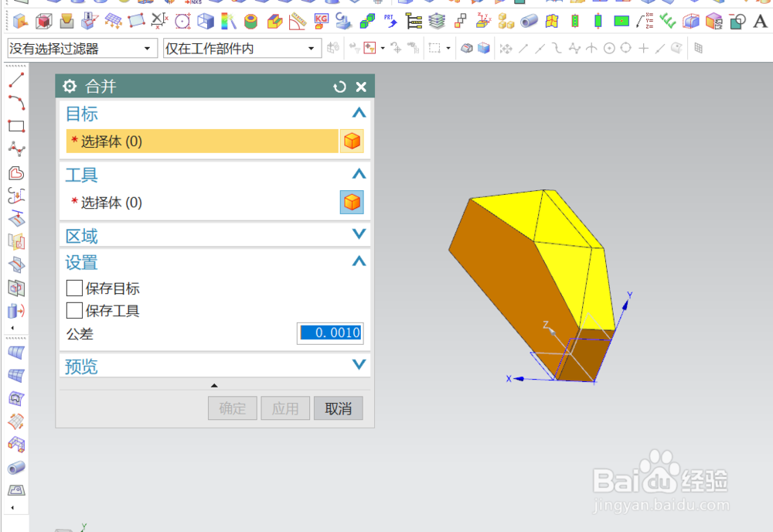Click the green and yellow ring icon
773x532 pixels.
pyautogui.click(x=251, y=21)
